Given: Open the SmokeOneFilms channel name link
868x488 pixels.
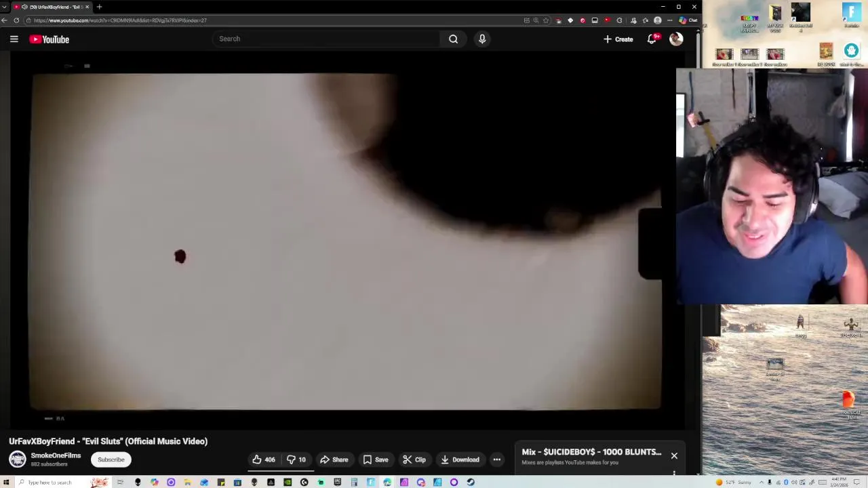Looking at the screenshot, I should pos(56,455).
